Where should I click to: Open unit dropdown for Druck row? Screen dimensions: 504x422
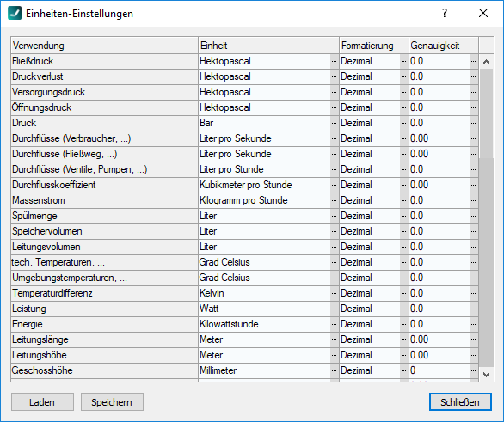click(x=335, y=123)
